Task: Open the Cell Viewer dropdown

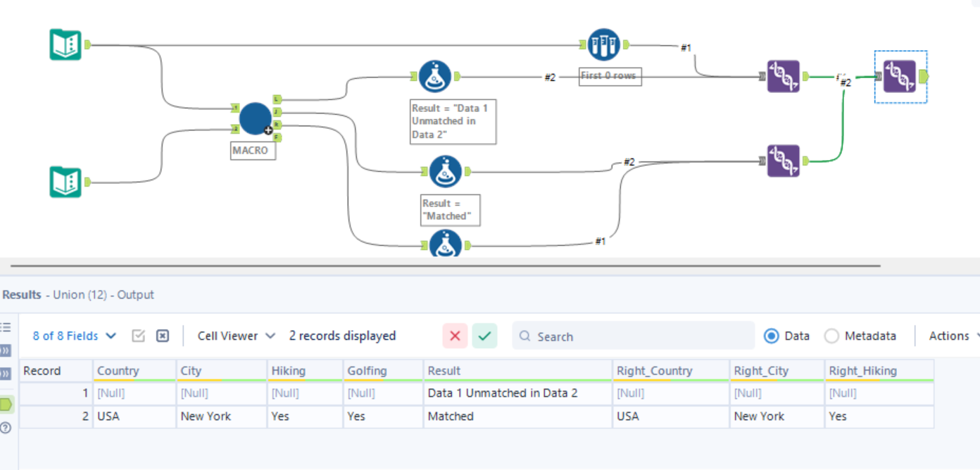Action: tap(236, 336)
